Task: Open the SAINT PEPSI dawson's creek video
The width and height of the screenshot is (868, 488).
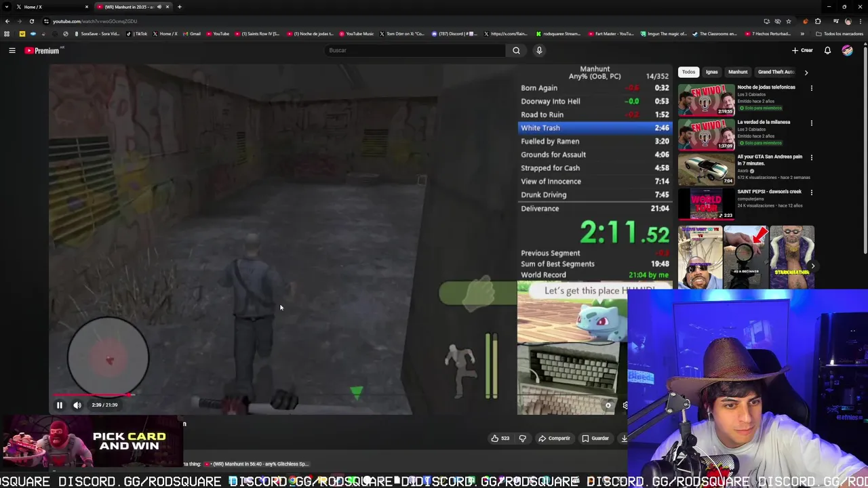Action: 706,204
